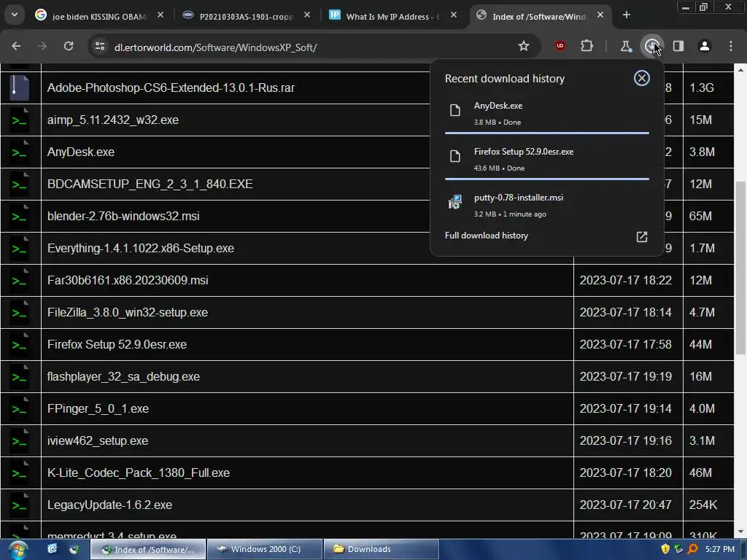
Task: Click the 5:27 PM taskbar clock
Action: coord(720,549)
